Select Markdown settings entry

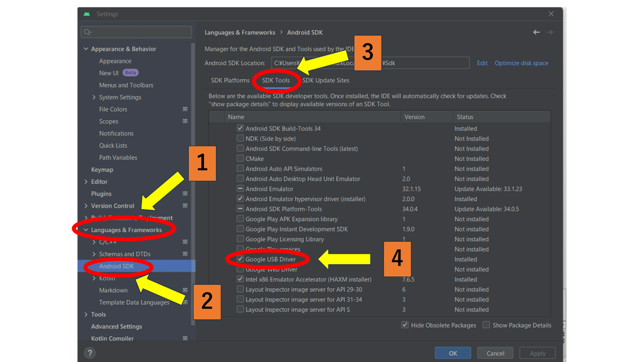pos(113,290)
